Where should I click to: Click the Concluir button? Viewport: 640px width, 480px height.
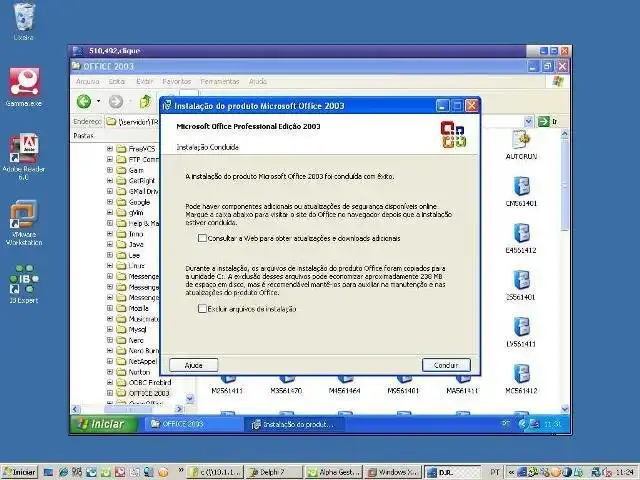446,365
